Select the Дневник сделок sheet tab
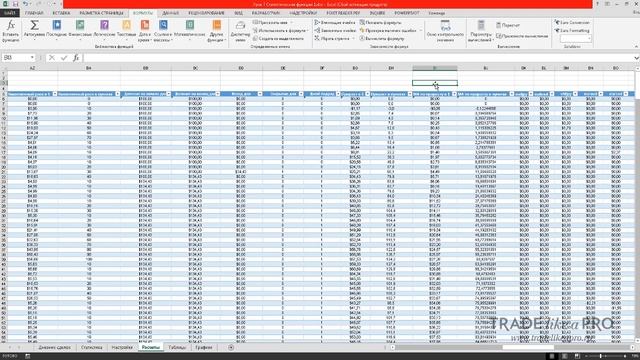This screenshot has height=360, width=640. 54,347
